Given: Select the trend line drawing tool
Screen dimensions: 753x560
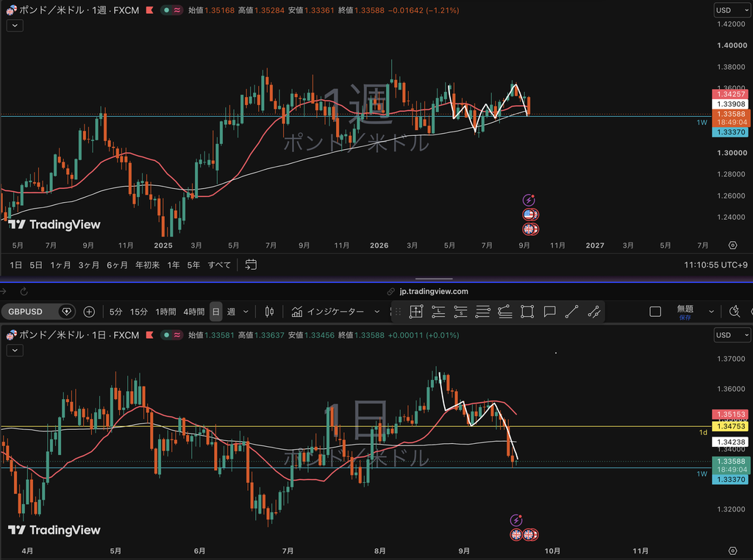Looking at the screenshot, I should [571, 312].
